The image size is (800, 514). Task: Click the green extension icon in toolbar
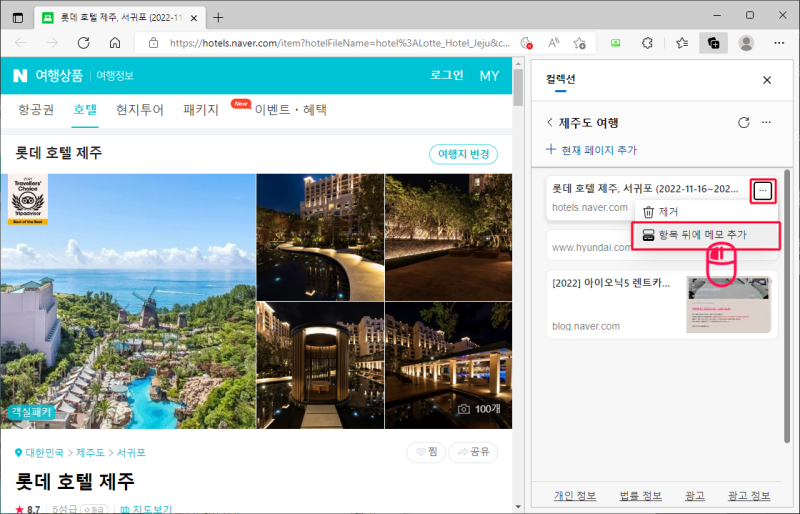pos(616,43)
